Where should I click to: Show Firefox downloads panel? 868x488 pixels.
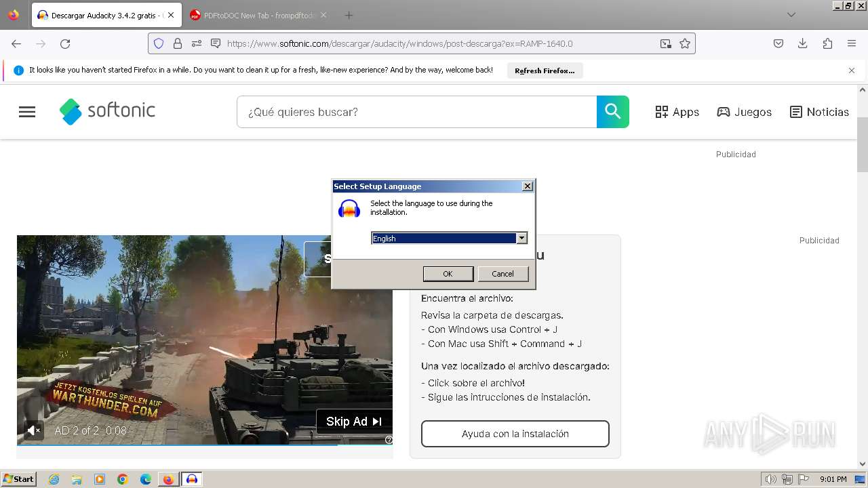click(803, 43)
